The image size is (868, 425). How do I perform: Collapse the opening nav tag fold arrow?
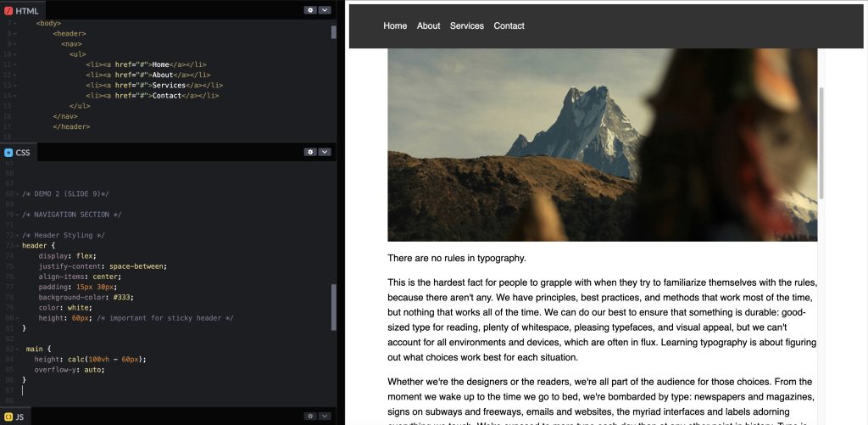15,44
